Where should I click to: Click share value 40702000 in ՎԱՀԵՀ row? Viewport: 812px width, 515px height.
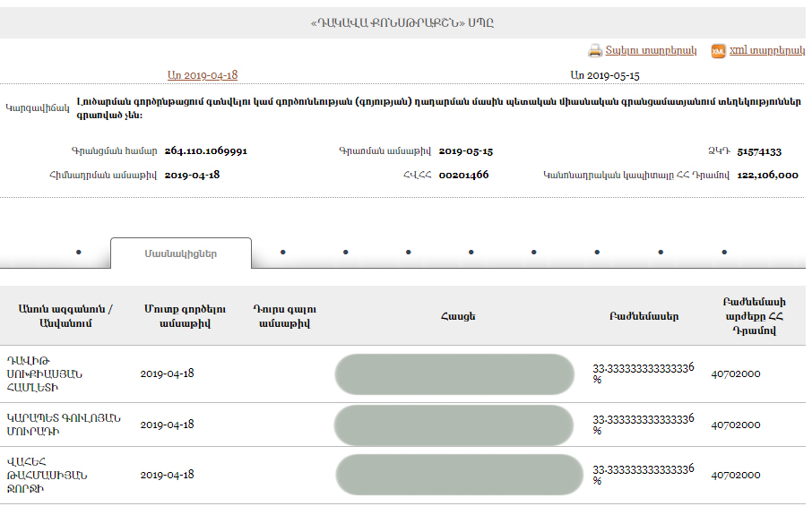(735, 475)
